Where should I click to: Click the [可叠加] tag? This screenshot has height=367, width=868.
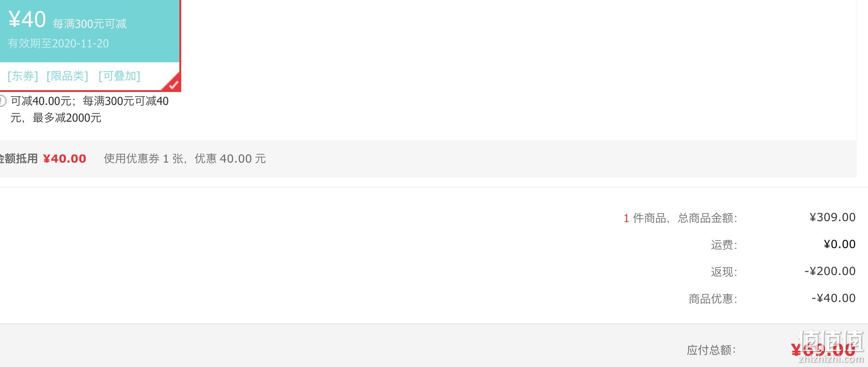tap(119, 76)
